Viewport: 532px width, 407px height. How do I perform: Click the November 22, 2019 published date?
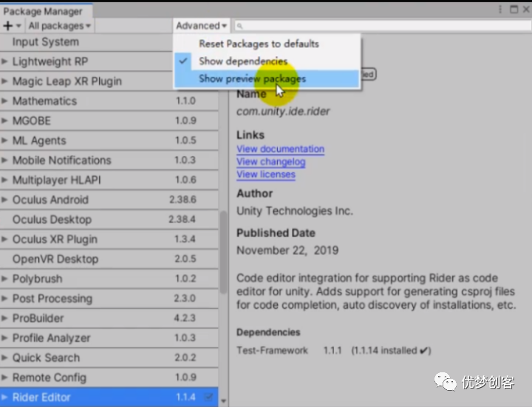point(287,250)
